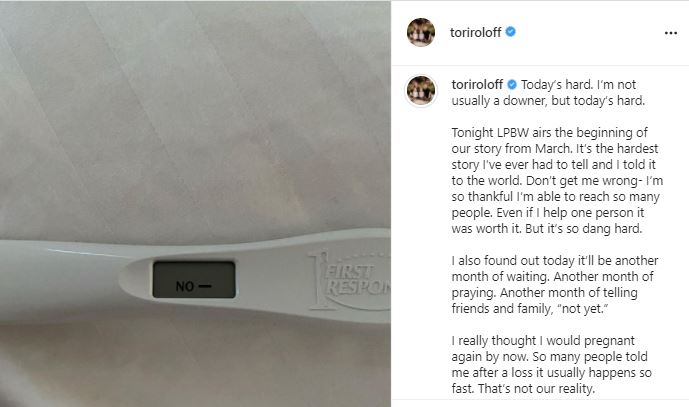Click the gray fabric background above the test

point(195,114)
